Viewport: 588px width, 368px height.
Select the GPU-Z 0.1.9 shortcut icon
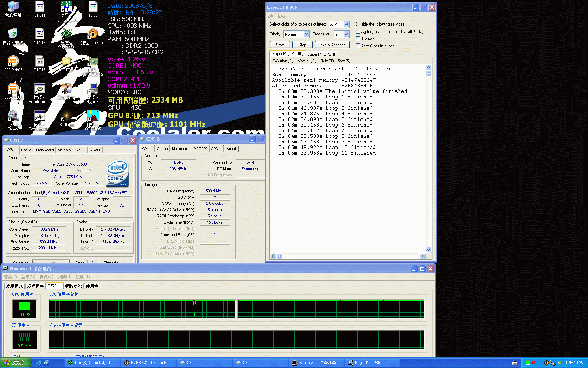click(x=93, y=66)
